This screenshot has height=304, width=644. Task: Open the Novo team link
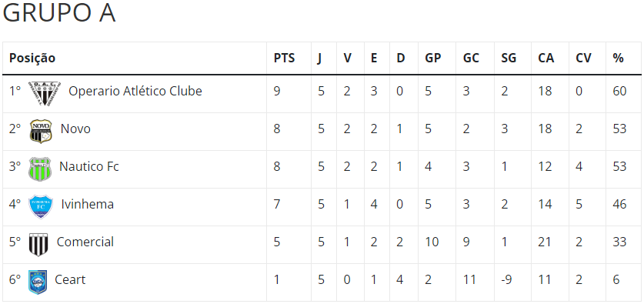coord(75,129)
